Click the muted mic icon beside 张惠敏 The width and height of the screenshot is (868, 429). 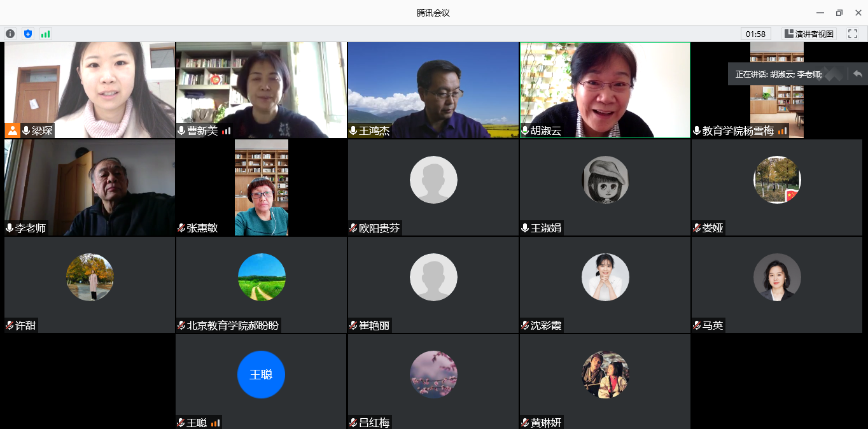(x=181, y=228)
